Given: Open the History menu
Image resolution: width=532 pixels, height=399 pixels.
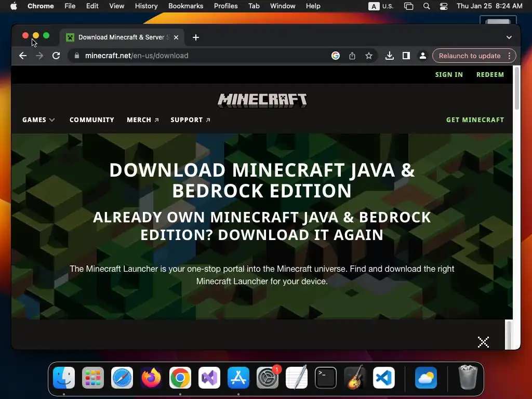Looking at the screenshot, I should [x=146, y=6].
